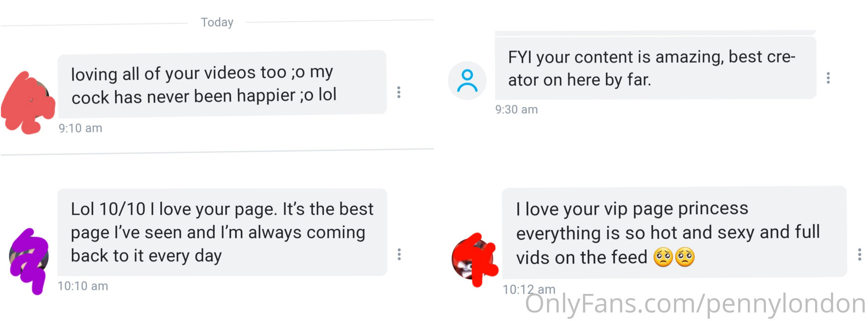Open options menu for 9:30 am message
Image resolution: width=868 pixels, height=321 pixels.
tap(828, 78)
